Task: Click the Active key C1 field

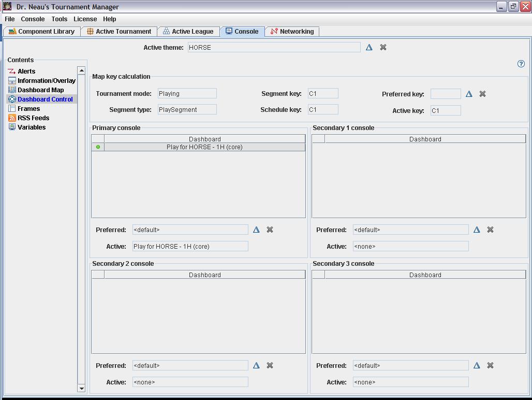Action: point(446,110)
